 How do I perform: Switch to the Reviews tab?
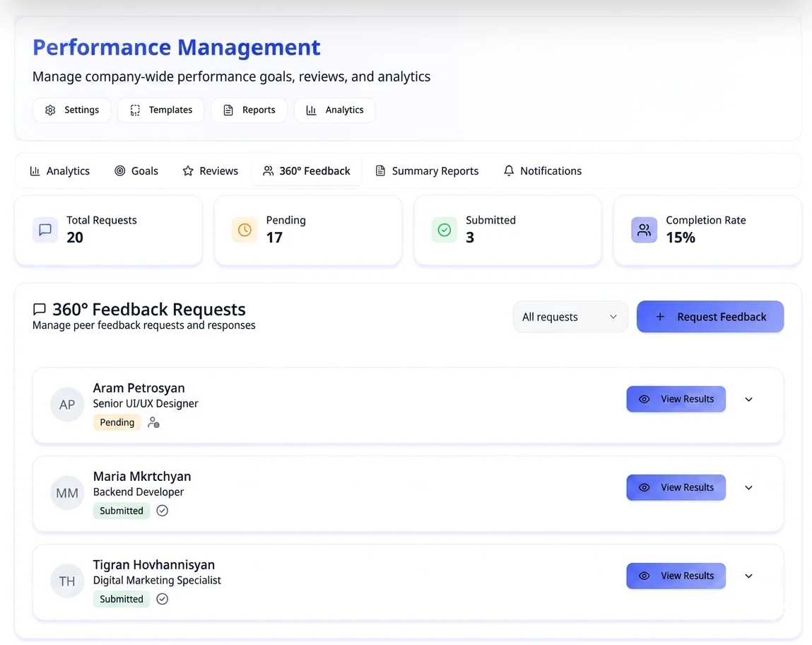click(211, 171)
